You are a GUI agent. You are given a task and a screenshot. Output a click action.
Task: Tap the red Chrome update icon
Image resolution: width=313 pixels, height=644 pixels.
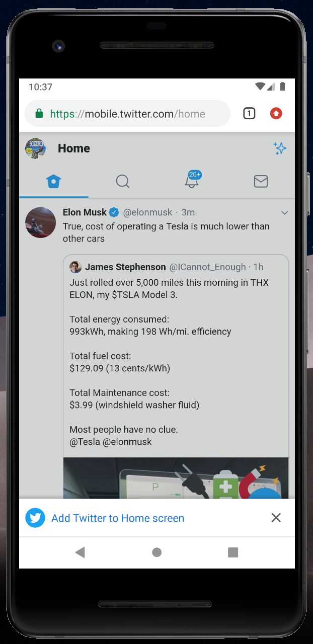click(276, 114)
